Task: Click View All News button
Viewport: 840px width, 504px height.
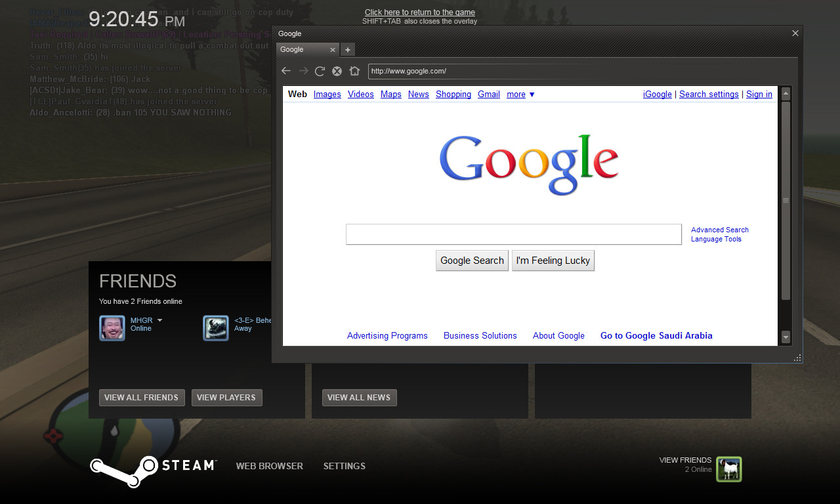Action: [x=359, y=398]
